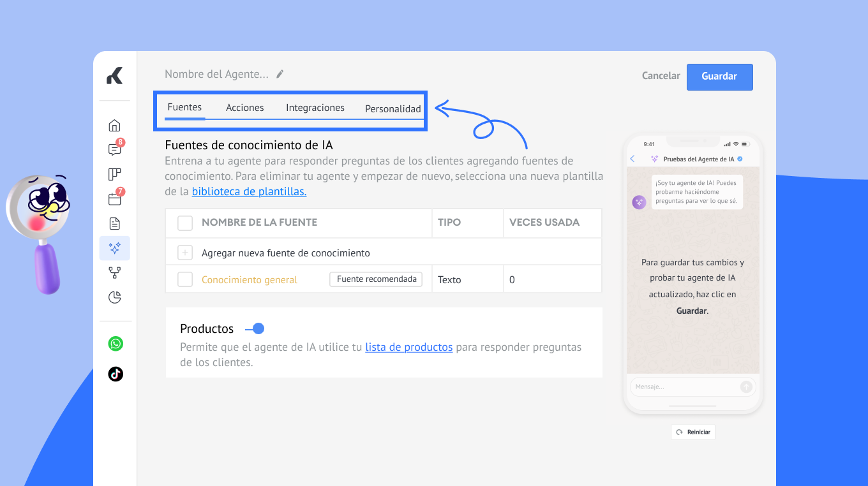Open the biblioteca de plantillas link

tap(249, 191)
